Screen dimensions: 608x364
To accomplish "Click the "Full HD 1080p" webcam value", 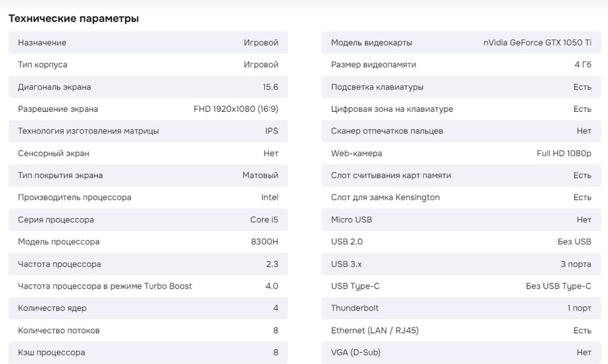I will pyautogui.click(x=564, y=154).
